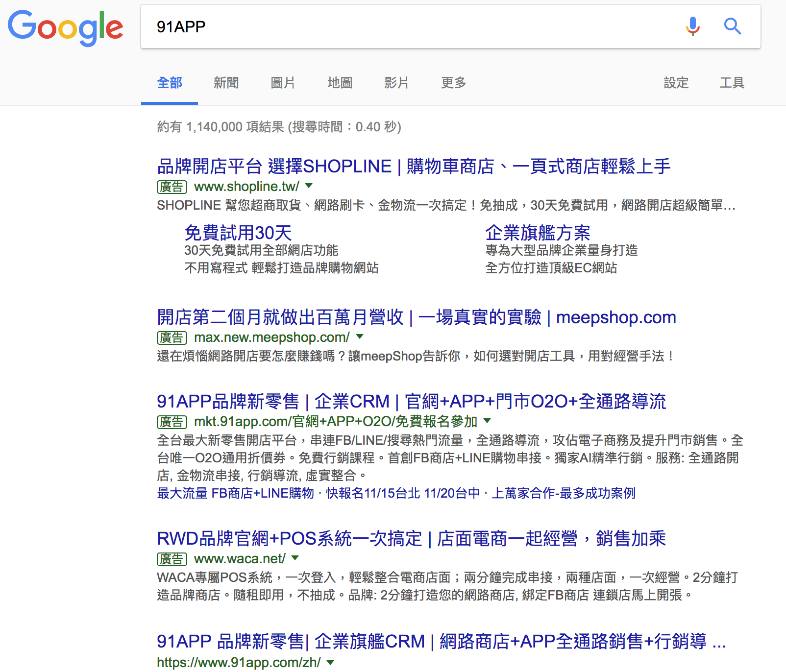Open 上萬家合作-最多成功案例 sitelink

(x=564, y=493)
